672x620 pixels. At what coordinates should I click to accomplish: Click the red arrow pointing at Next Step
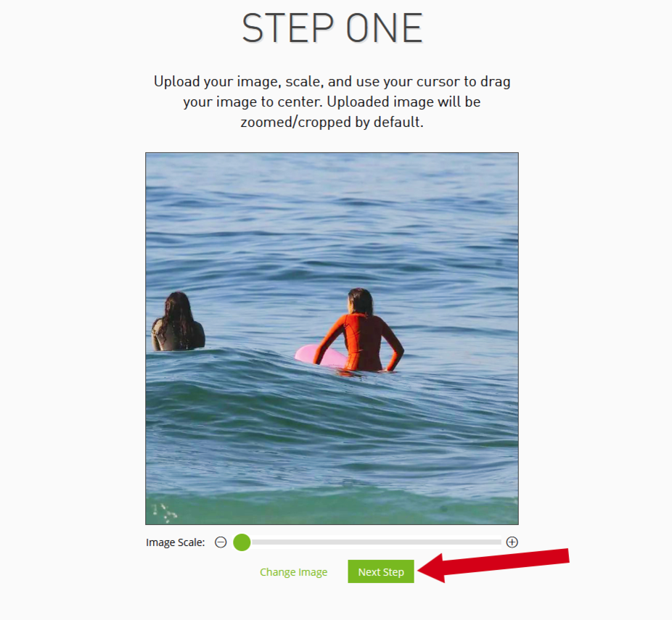click(493, 565)
